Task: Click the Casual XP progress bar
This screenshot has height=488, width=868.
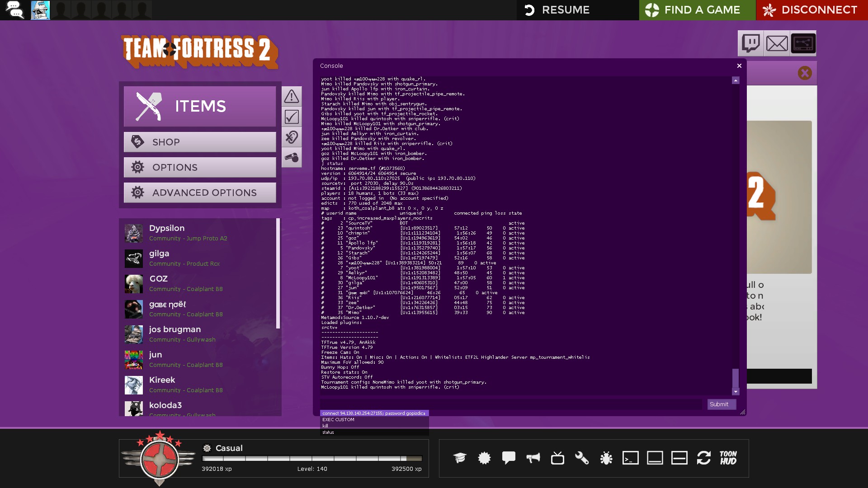Action: click(312, 458)
